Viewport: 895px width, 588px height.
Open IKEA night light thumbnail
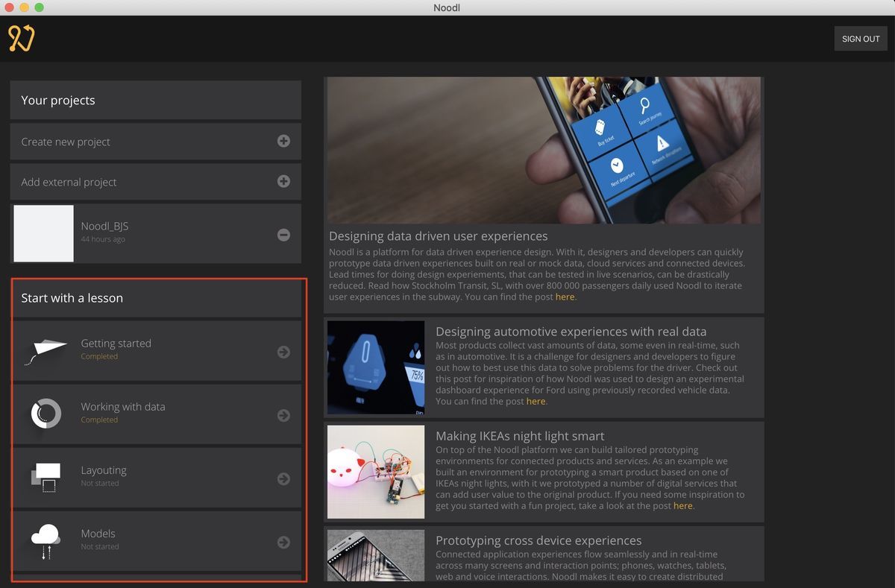376,472
